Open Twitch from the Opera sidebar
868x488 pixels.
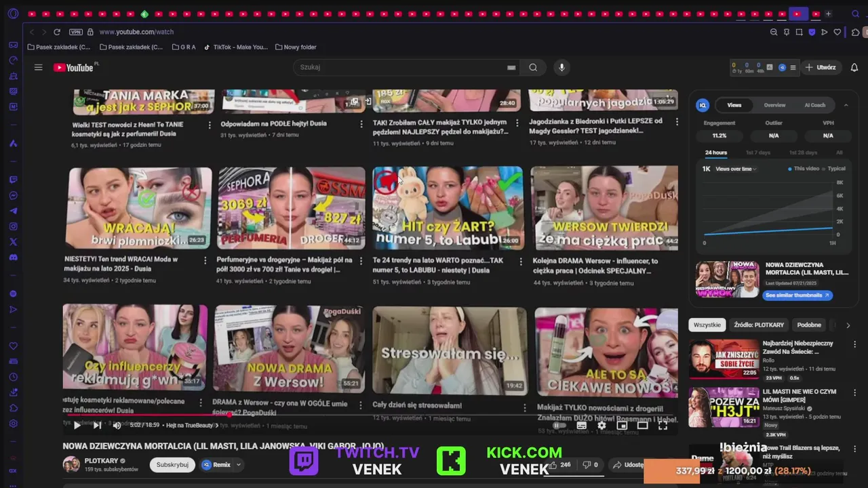coord(13,180)
